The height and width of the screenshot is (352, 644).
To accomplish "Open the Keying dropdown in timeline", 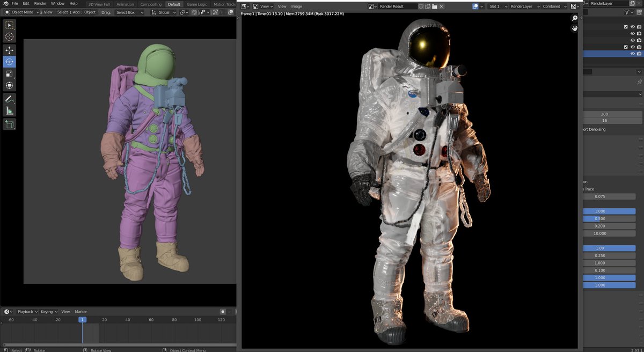I will pyautogui.click(x=48, y=312).
